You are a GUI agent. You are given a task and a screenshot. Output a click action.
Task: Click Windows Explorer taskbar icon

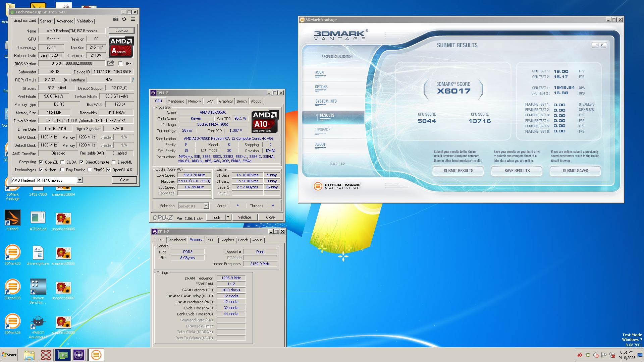coord(29,355)
